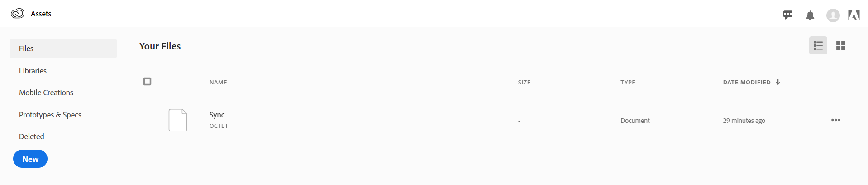Open the feedback chat bubble icon
This screenshot has height=185, width=868.
tap(788, 15)
